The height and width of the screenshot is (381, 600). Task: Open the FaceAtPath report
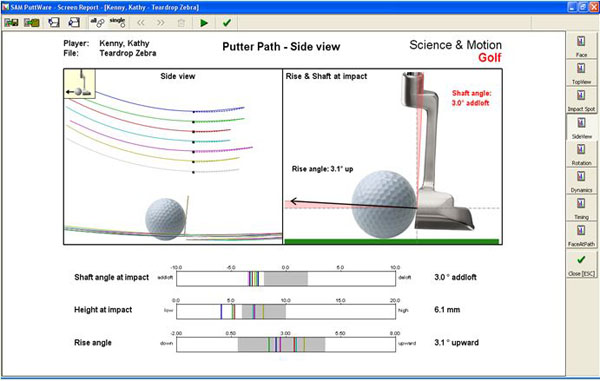click(x=581, y=235)
